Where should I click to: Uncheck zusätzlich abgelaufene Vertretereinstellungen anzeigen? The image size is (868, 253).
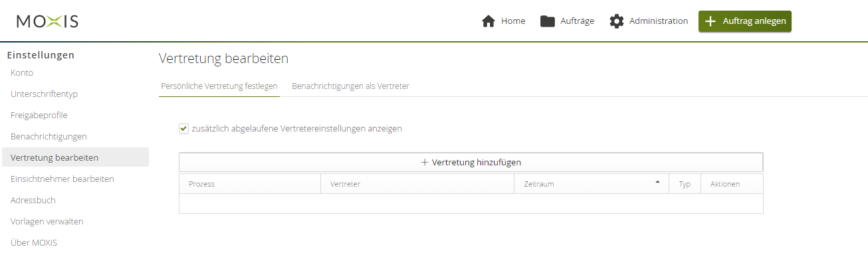coord(183,129)
